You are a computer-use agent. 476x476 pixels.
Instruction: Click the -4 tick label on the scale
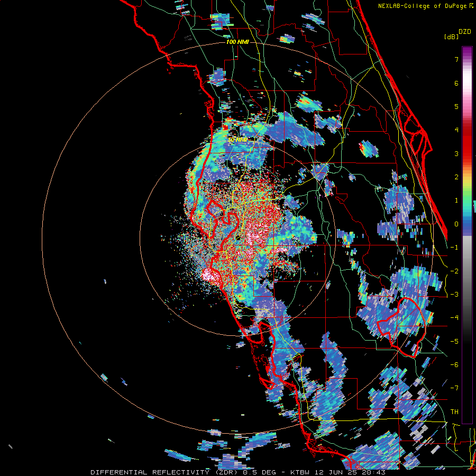pos(454,318)
